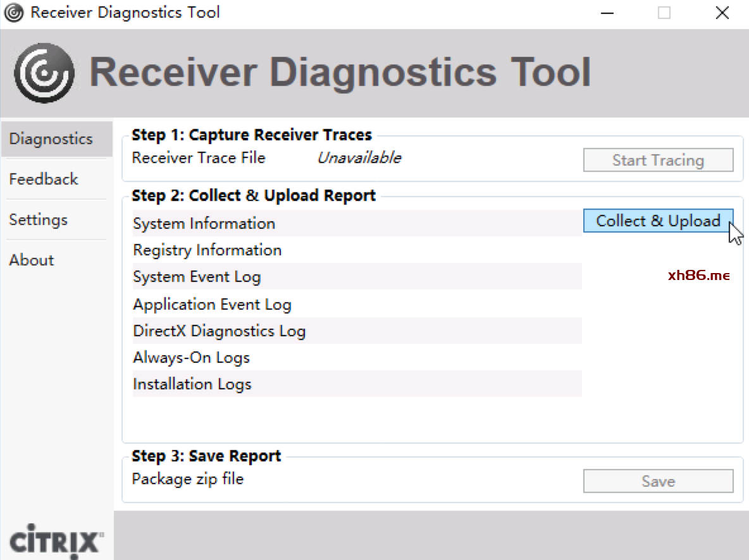Click the Receiver Trace File label
This screenshot has width=749, height=560.
198,157
